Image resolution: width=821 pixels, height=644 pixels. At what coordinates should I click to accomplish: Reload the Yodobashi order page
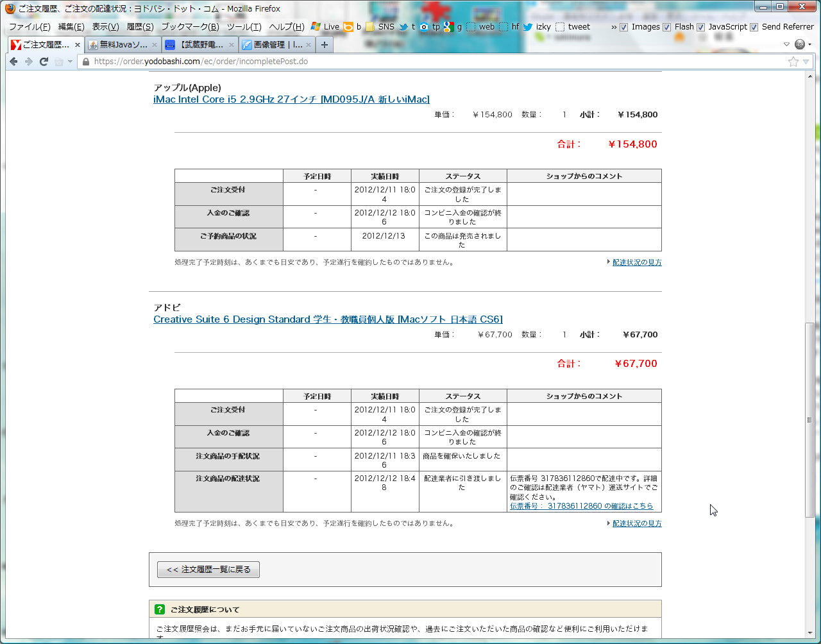pos(44,62)
